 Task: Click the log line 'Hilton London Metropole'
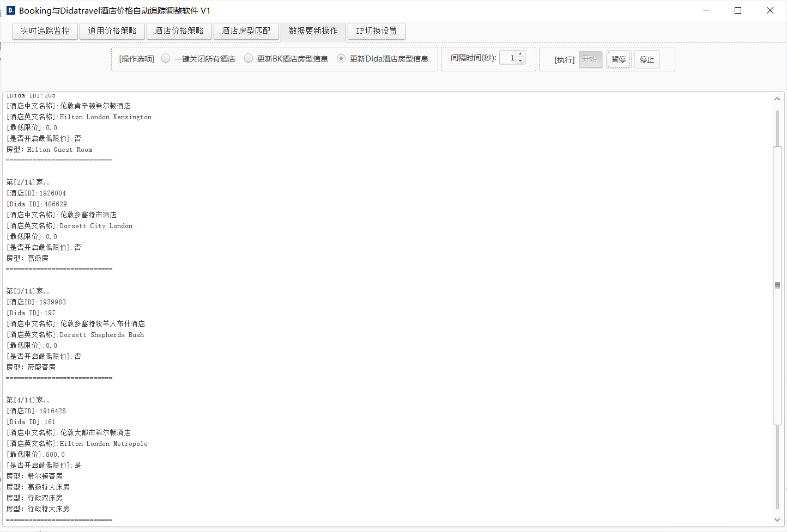click(104, 444)
